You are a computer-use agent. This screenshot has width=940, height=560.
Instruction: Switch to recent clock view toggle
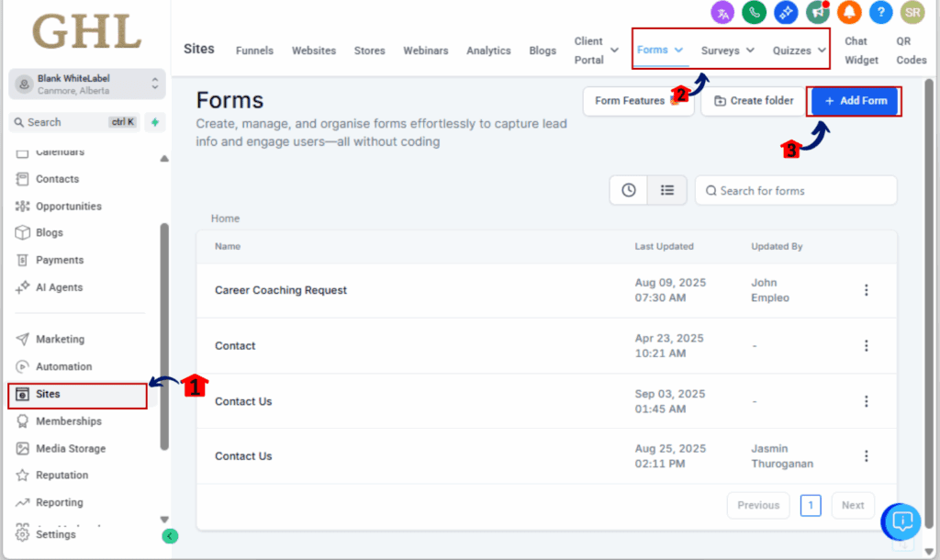pos(629,190)
